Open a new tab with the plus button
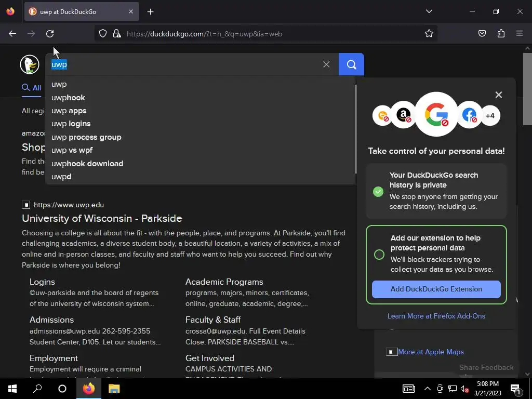532x399 pixels. tap(150, 12)
